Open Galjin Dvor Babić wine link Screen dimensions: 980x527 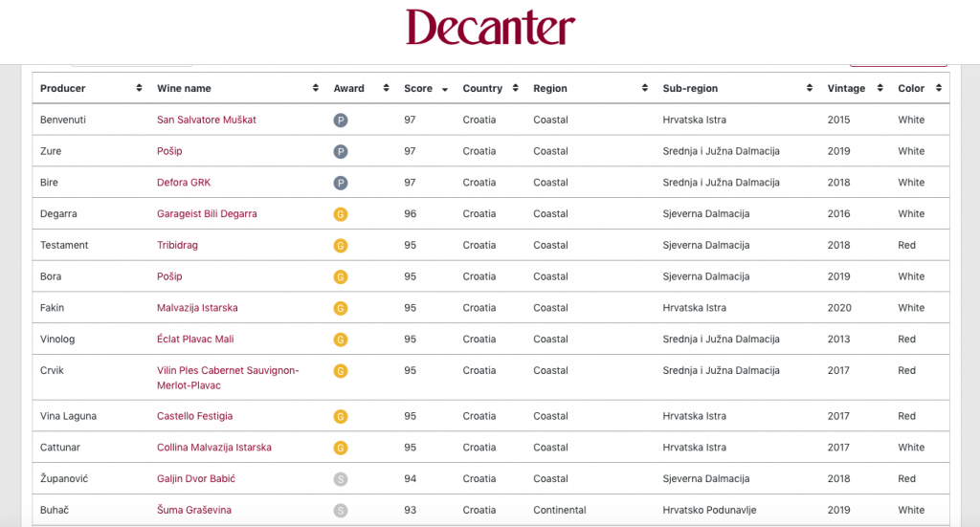(x=195, y=478)
